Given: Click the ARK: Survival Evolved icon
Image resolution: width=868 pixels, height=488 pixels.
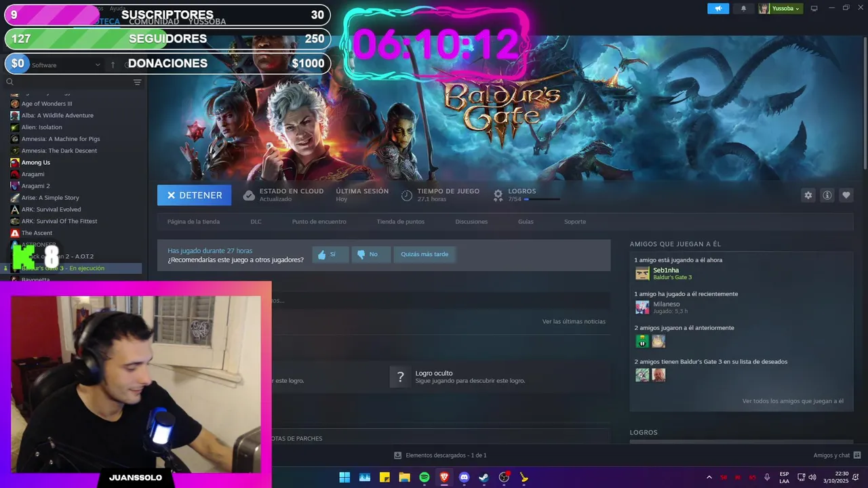Looking at the screenshot, I should click(15, 209).
